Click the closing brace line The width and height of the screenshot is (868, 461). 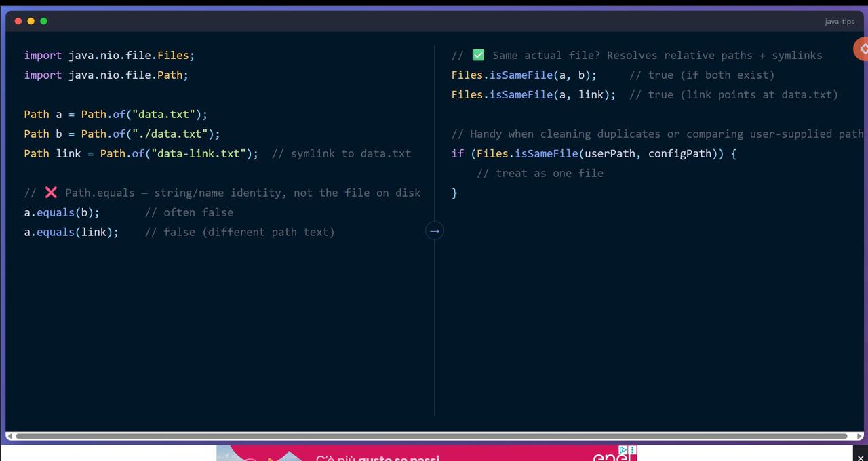click(454, 193)
